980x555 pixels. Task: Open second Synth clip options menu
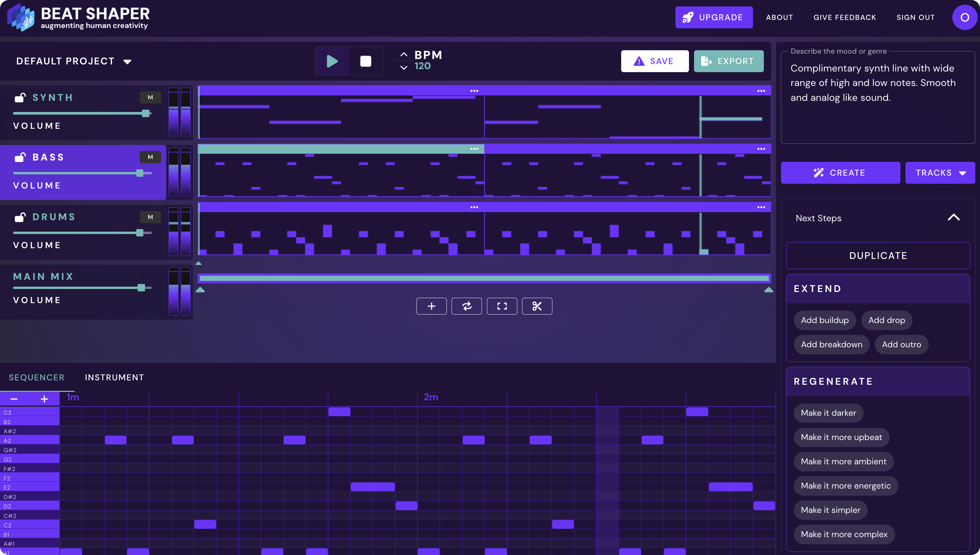coord(761,91)
